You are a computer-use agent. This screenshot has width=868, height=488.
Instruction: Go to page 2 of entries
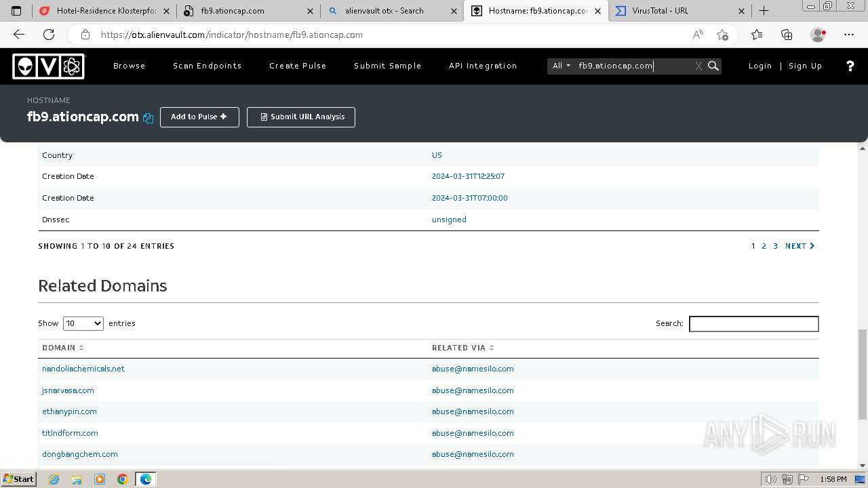[764, 246]
